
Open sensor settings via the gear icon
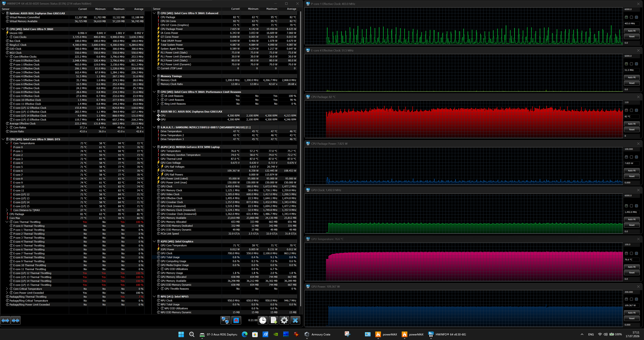tap(284, 320)
